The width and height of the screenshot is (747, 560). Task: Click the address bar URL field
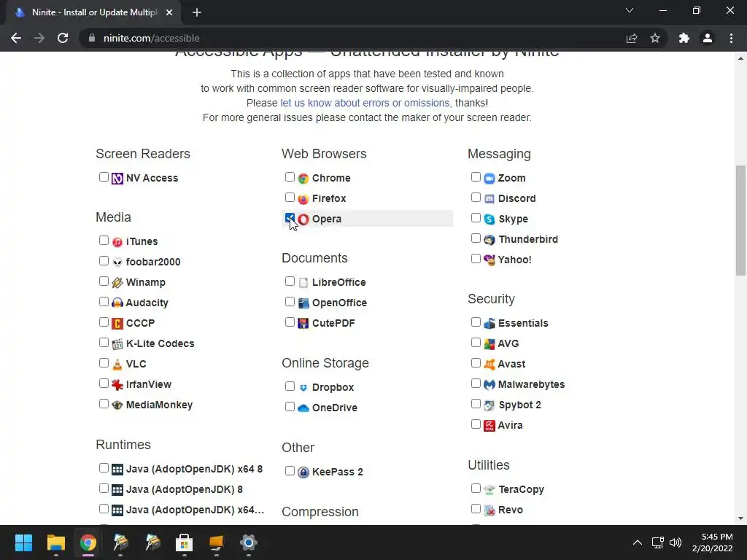pyautogui.click(x=352, y=38)
